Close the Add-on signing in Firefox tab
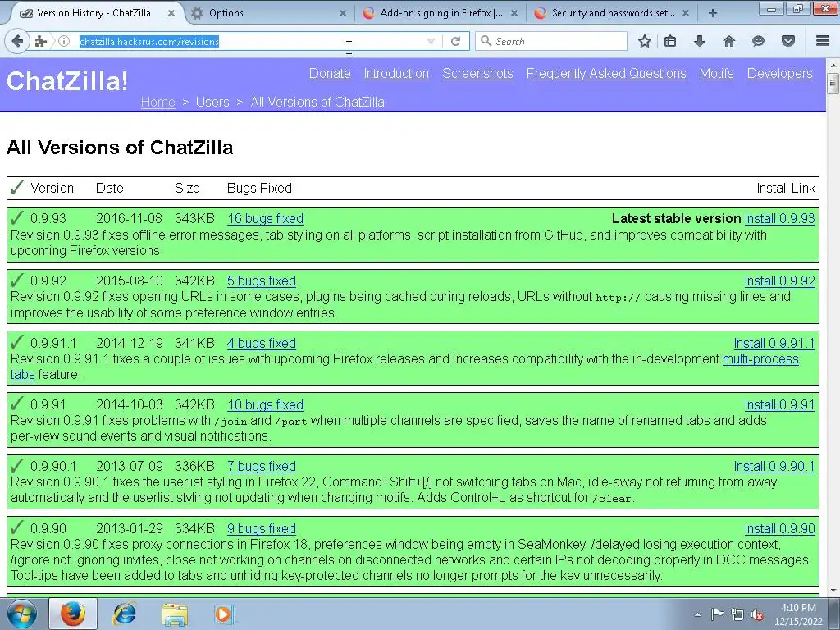 514,13
